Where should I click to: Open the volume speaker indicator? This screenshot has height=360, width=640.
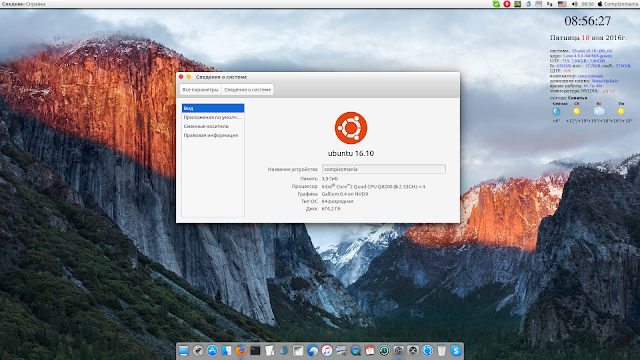tap(575, 4)
